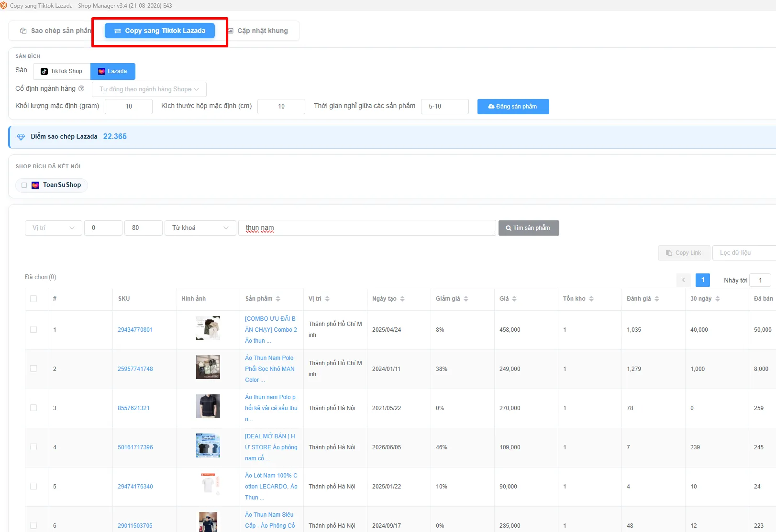
Task: Select page 1 in pagination
Action: point(703,280)
